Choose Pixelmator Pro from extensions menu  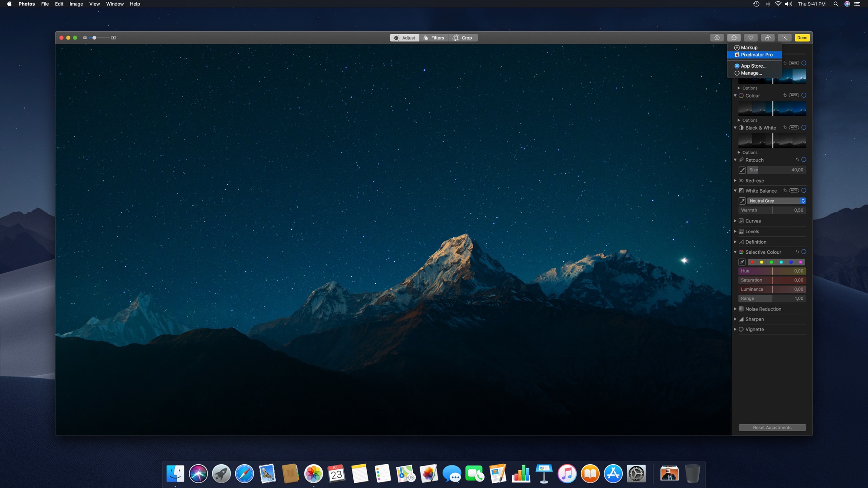(756, 55)
